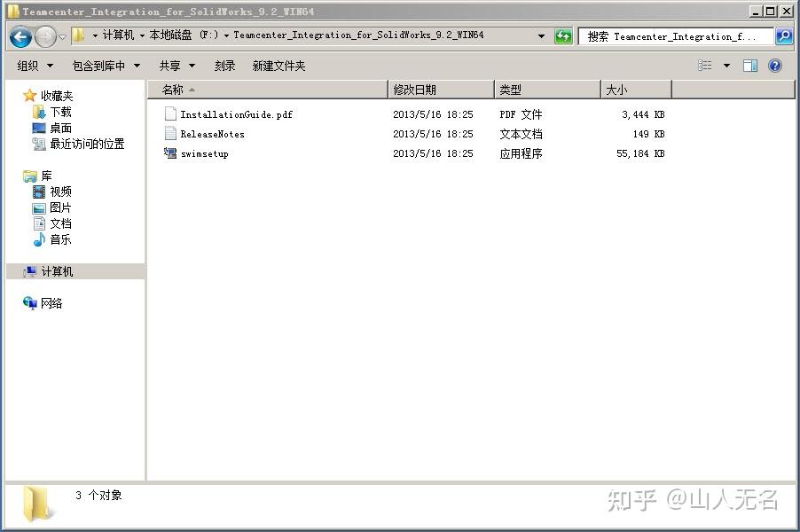Click the green refresh button

(x=564, y=36)
